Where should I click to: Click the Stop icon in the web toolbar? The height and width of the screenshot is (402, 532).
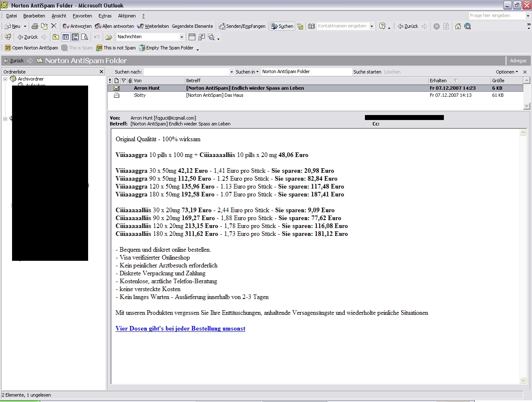(436, 26)
